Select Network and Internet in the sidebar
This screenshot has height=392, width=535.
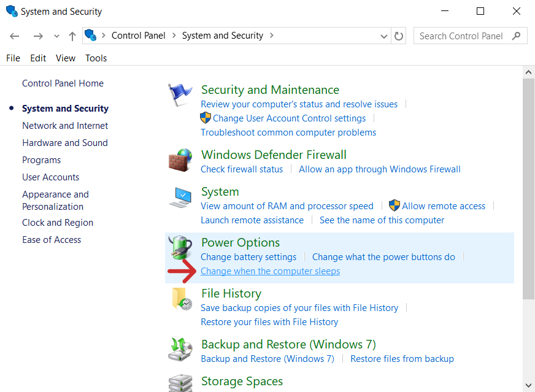[x=65, y=125]
